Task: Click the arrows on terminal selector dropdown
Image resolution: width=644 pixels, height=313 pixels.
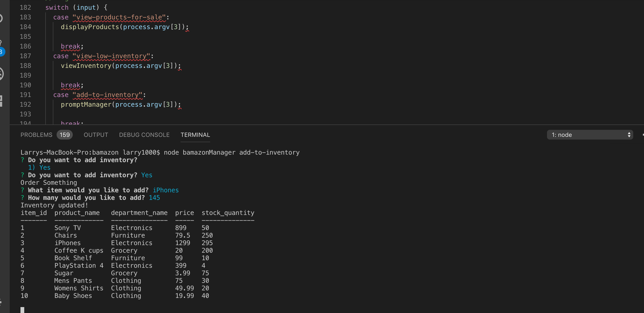Action: point(629,135)
